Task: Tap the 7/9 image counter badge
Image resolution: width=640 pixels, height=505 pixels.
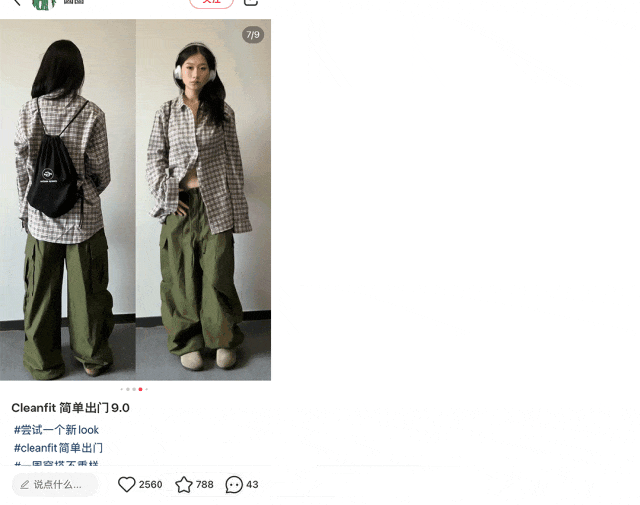Action: [x=253, y=35]
